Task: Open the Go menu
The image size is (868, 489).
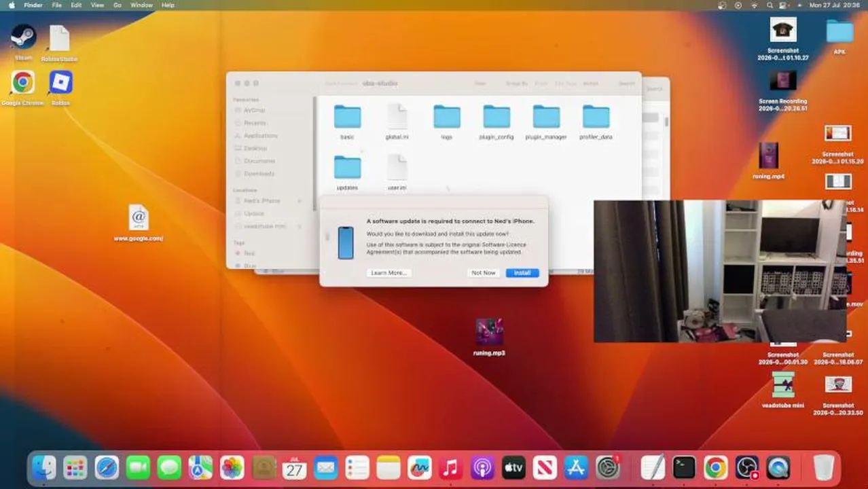Action: 117,5
